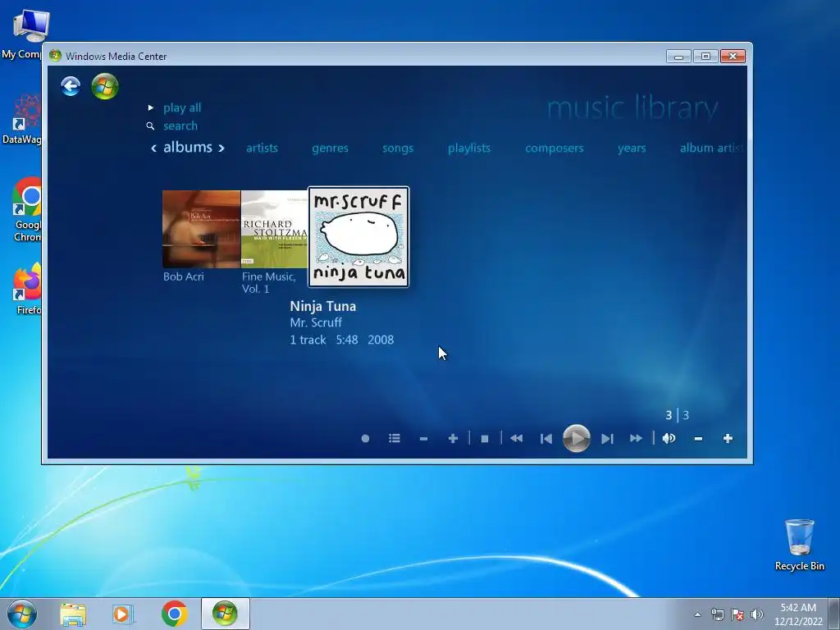840x630 pixels.
Task: Open the Google Chrome desktop shortcut
Action: click(25, 209)
